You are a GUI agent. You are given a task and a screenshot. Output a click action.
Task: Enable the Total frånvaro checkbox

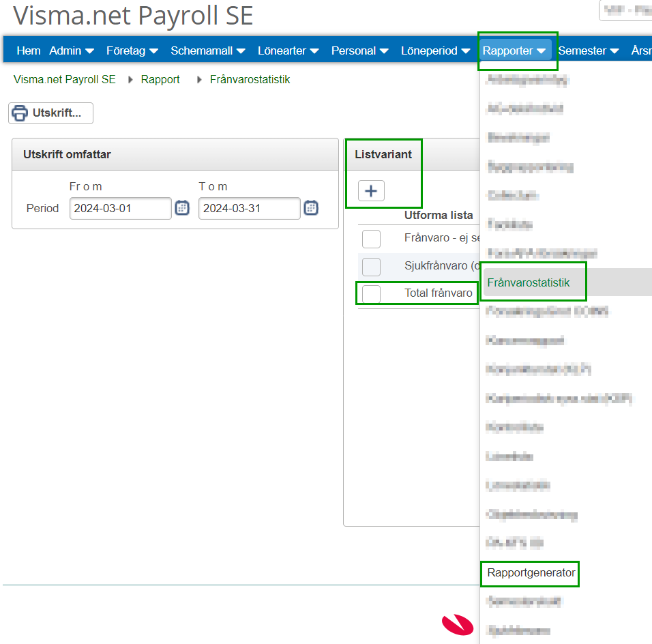tap(371, 294)
